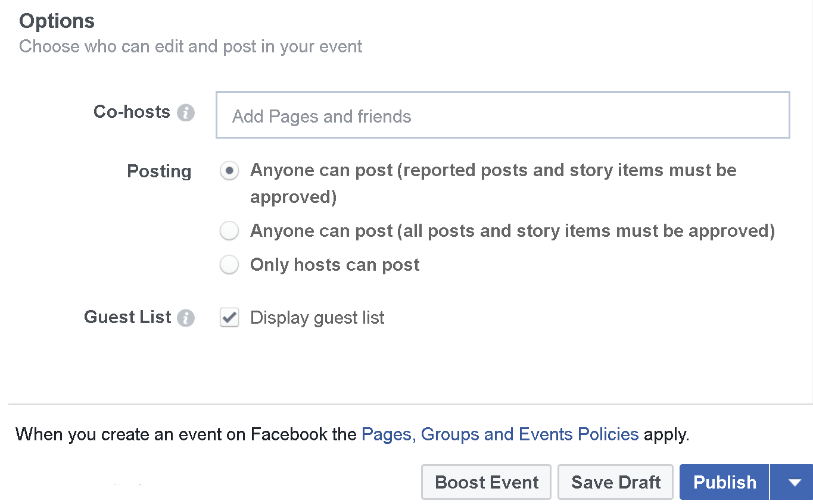Screen dimensions: 813x504
Task: Click the Save Draft button
Action: click(x=615, y=482)
